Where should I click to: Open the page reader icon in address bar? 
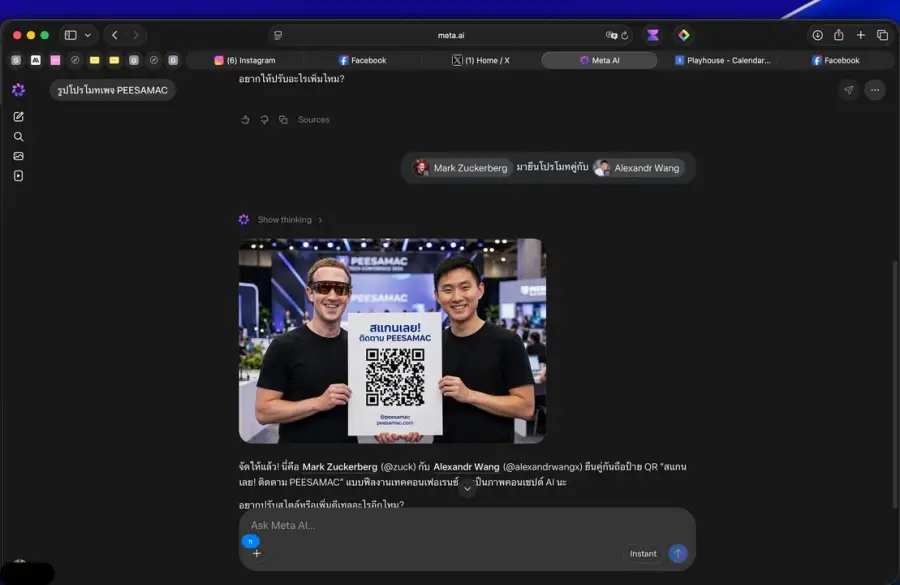click(x=278, y=35)
